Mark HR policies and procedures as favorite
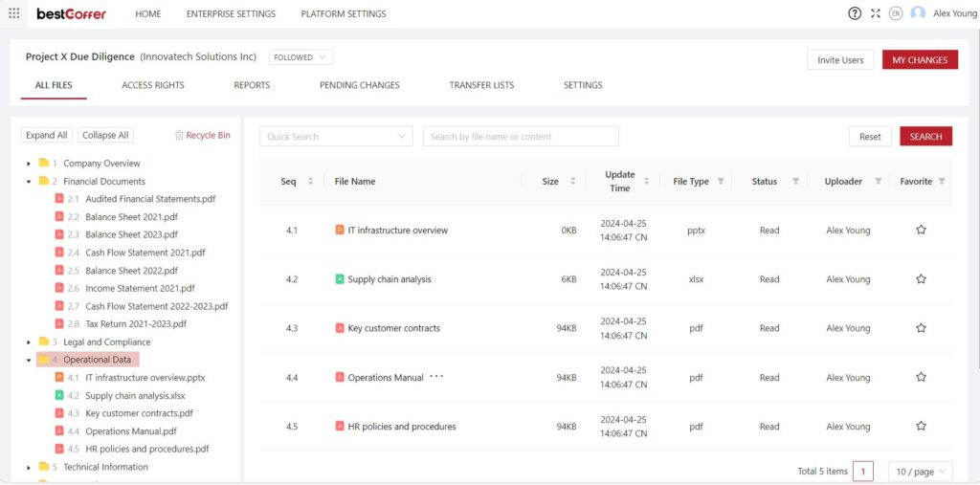 click(921, 427)
